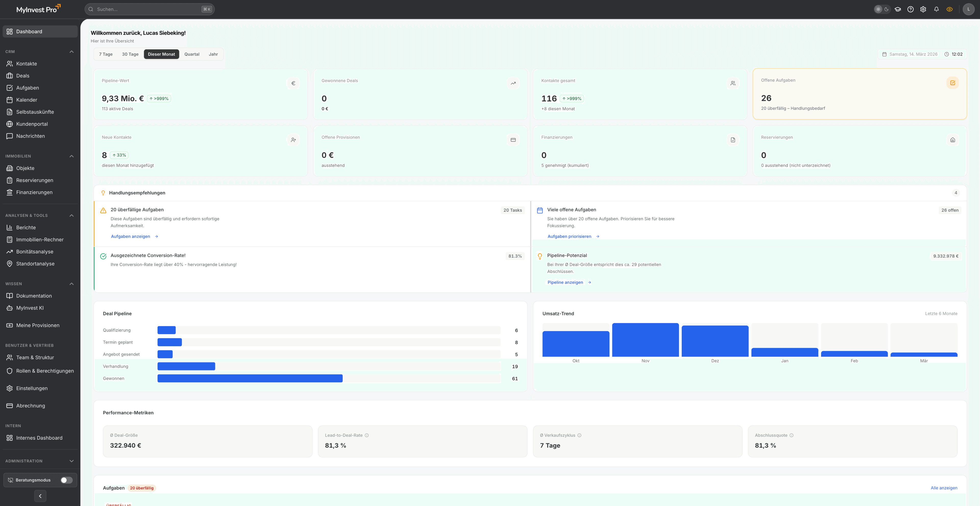Open the Standortanalyse tool
The image size is (980, 506).
[x=35, y=264]
